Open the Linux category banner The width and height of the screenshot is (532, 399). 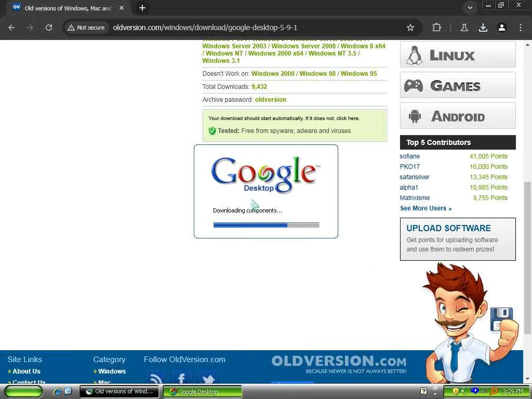pyautogui.click(x=458, y=54)
